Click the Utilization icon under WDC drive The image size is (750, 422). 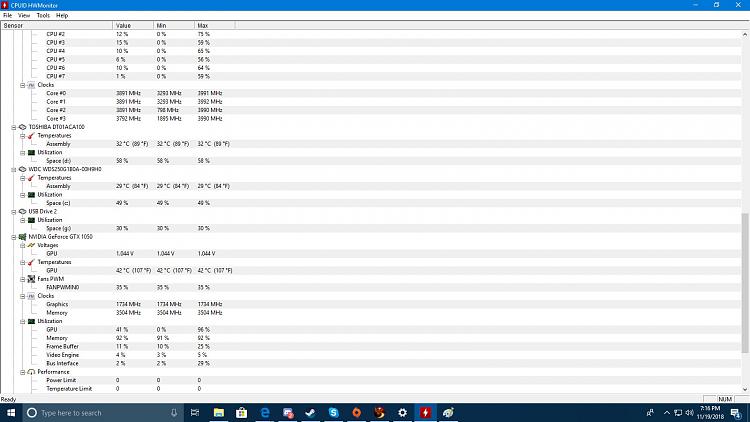tap(31, 195)
